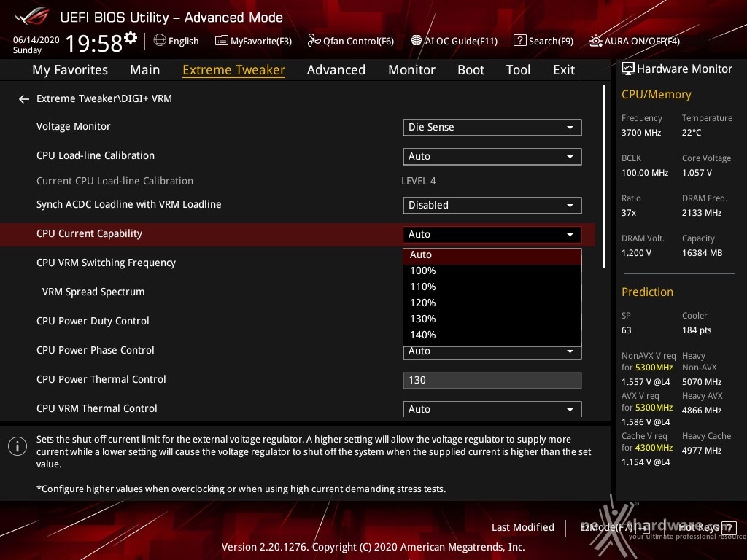Image resolution: width=747 pixels, height=560 pixels.
Task: Select the CPU Power Phase Control label
Action: [96, 351]
